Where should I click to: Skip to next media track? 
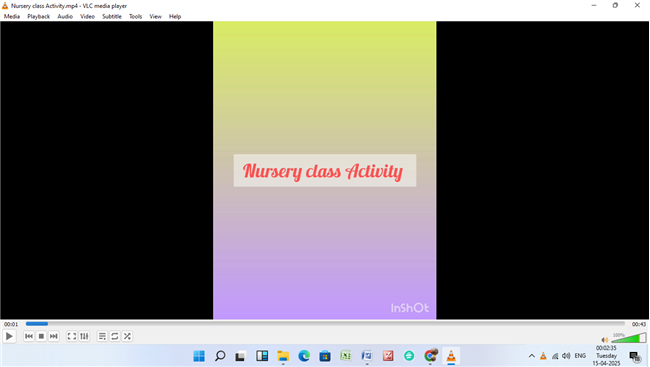click(53, 336)
